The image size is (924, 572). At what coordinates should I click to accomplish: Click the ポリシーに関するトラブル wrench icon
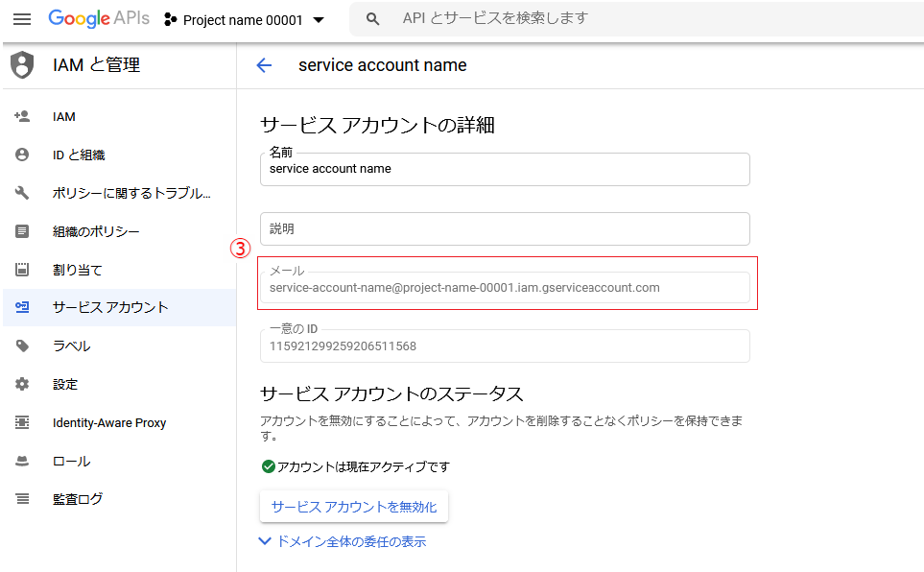pyautogui.click(x=22, y=193)
